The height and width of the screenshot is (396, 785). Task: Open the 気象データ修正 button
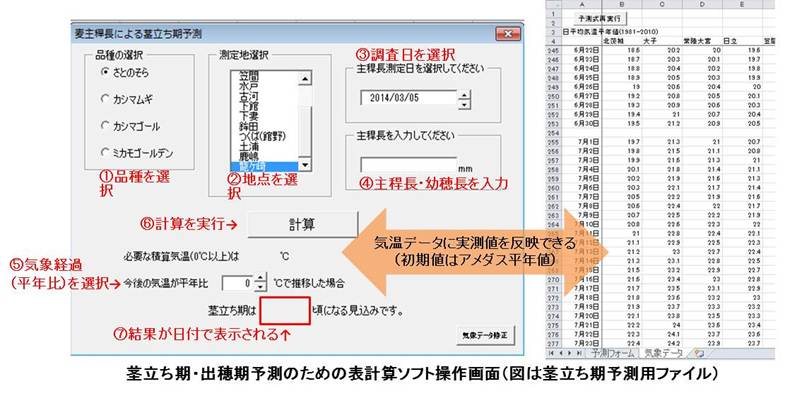click(485, 335)
